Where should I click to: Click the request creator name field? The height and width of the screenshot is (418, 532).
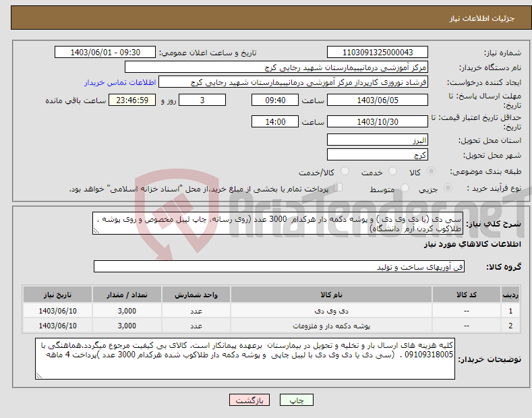pyautogui.click(x=293, y=82)
